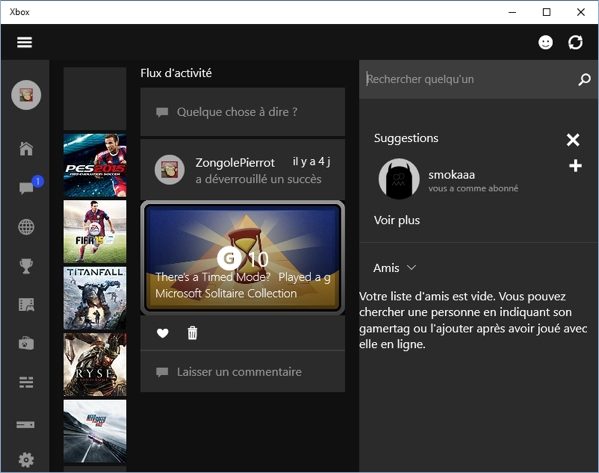Delete the post with trash icon
599x473 pixels.
click(193, 333)
